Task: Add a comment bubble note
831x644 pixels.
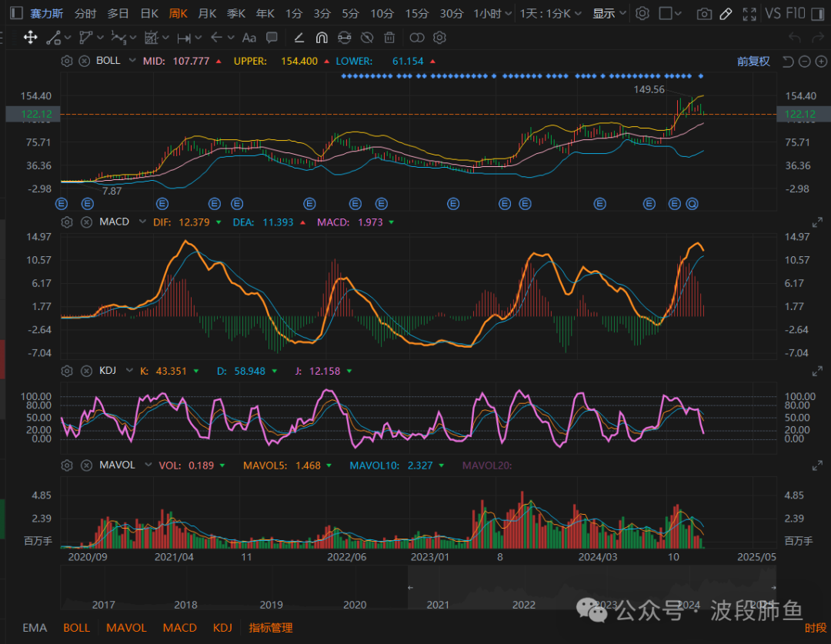Action: tap(272, 38)
